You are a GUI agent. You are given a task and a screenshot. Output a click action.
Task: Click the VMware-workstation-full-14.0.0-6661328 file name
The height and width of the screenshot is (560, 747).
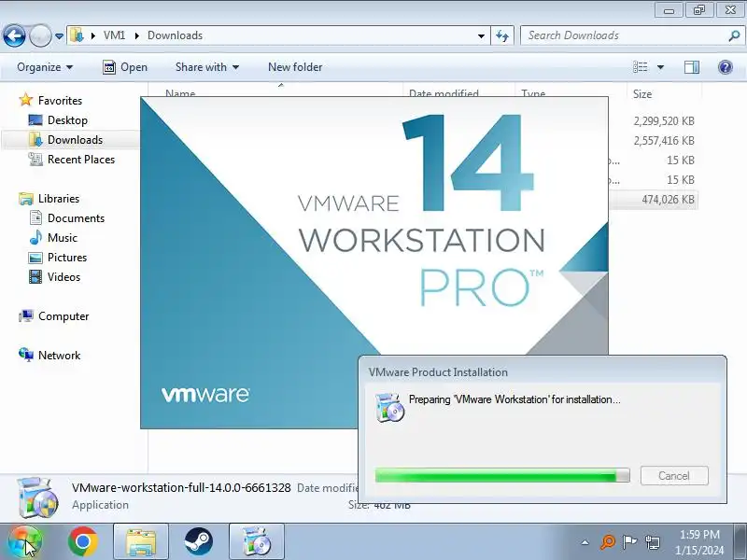pyautogui.click(x=181, y=487)
